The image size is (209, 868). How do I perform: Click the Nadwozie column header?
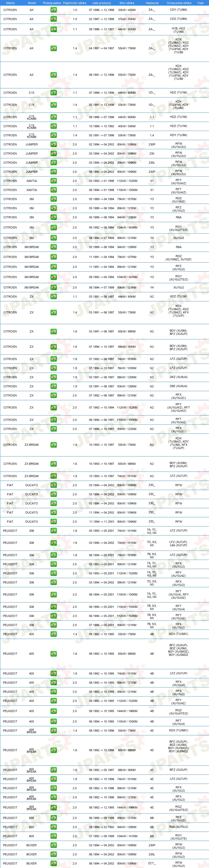click(152, 3)
